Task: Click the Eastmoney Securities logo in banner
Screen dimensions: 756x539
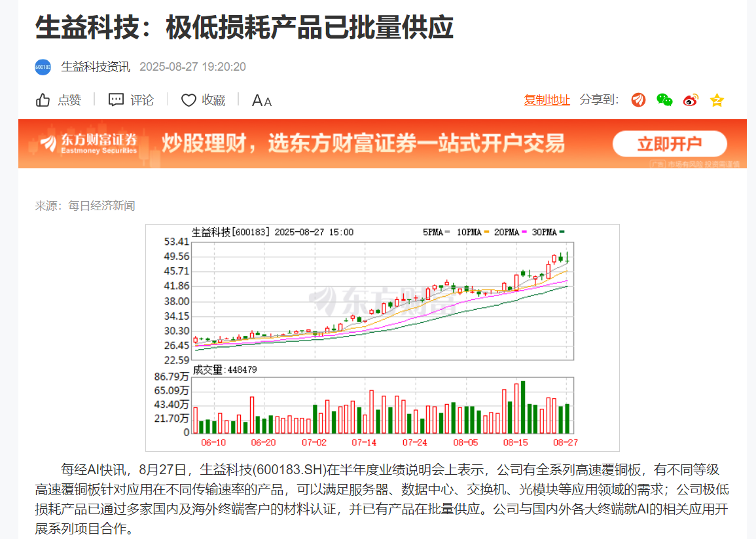Action: tap(89, 143)
